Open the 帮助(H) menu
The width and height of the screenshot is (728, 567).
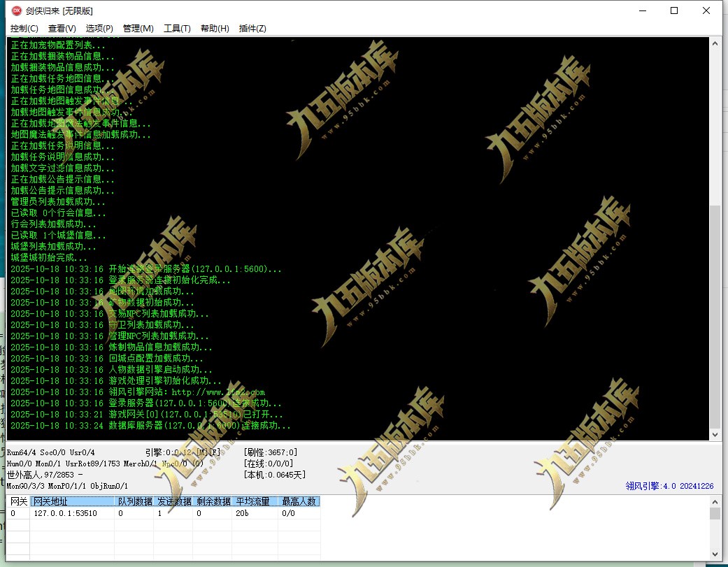(x=215, y=28)
